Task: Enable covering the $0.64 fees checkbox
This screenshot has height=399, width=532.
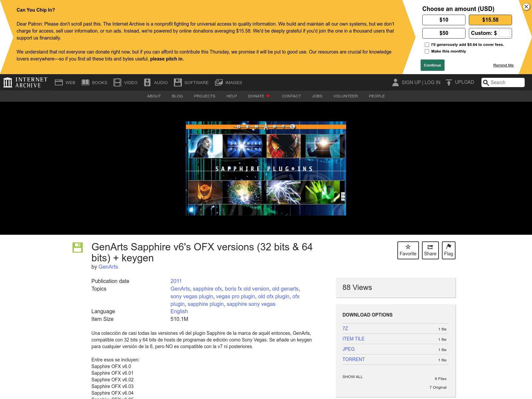Action: pyautogui.click(x=427, y=45)
